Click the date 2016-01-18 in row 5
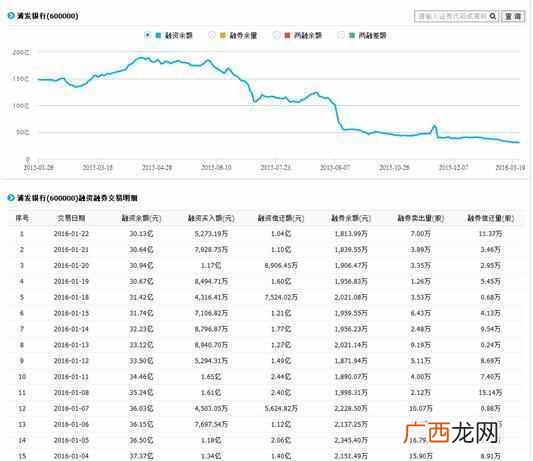The height and width of the screenshot is (461, 533). (71, 297)
